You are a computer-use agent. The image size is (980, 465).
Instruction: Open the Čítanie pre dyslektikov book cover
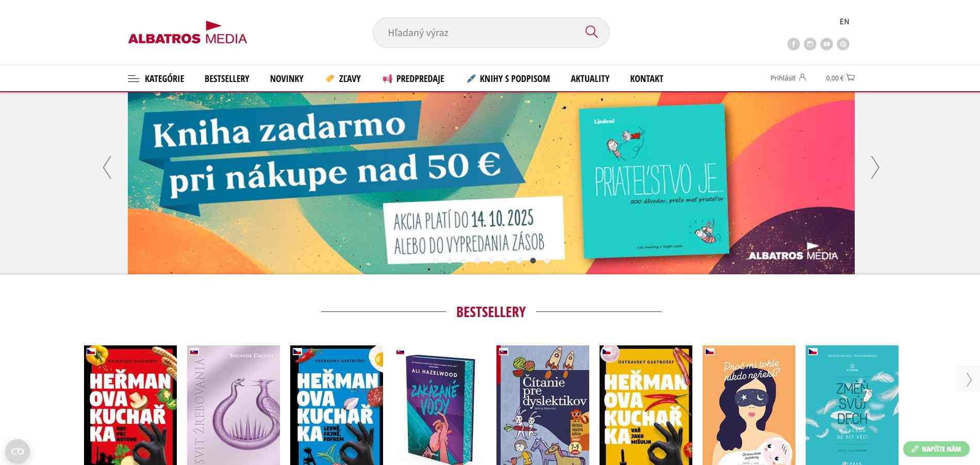(x=543, y=405)
